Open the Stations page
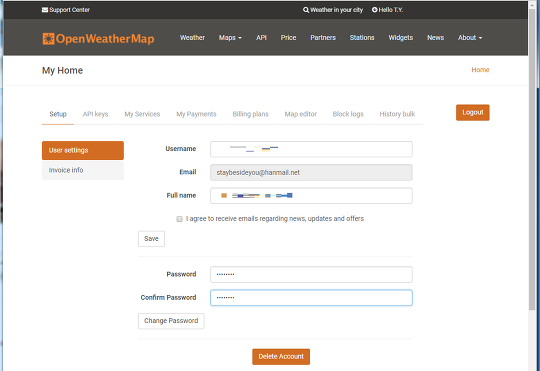Image resolution: width=540 pixels, height=371 pixels. [x=362, y=38]
